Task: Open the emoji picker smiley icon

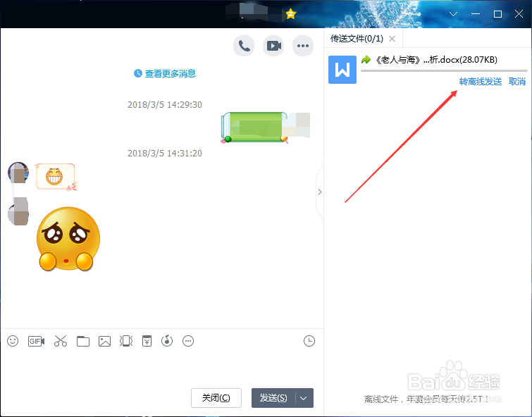Action: (13, 341)
